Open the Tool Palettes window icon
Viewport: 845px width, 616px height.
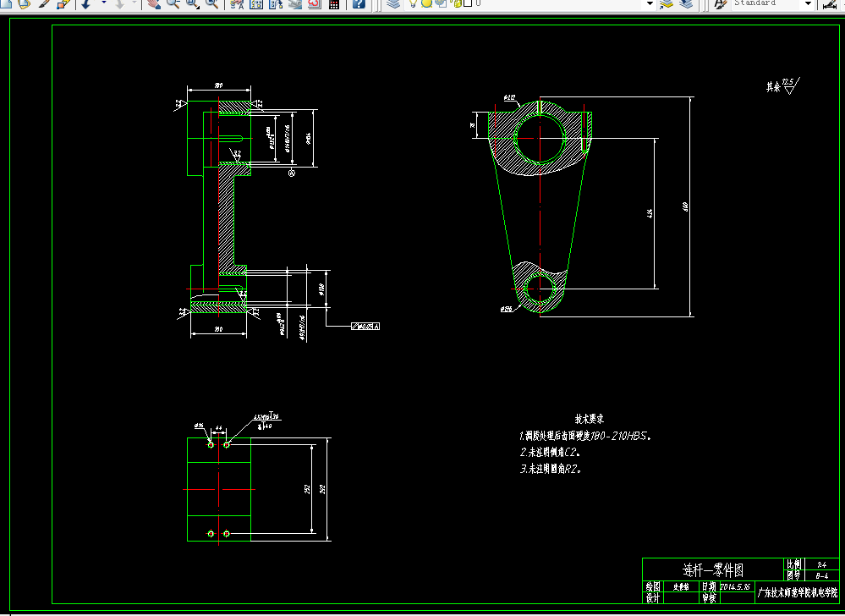pos(276,4)
